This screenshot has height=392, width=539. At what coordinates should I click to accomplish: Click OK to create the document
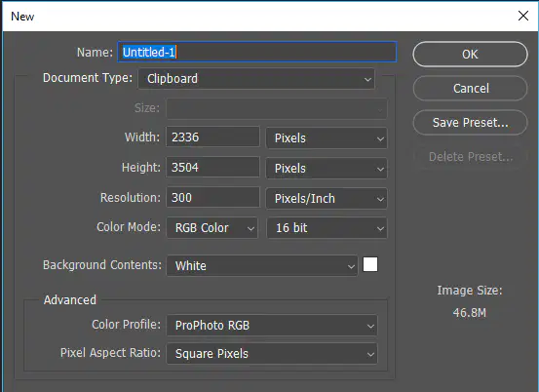point(470,54)
